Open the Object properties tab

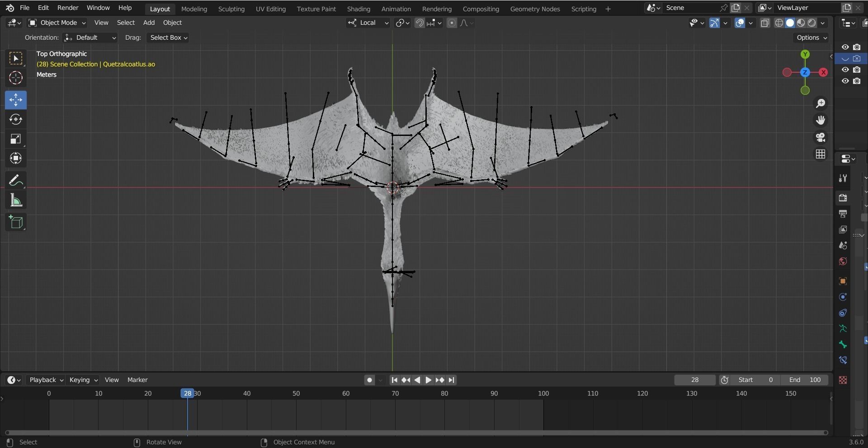(x=843, y=281)
